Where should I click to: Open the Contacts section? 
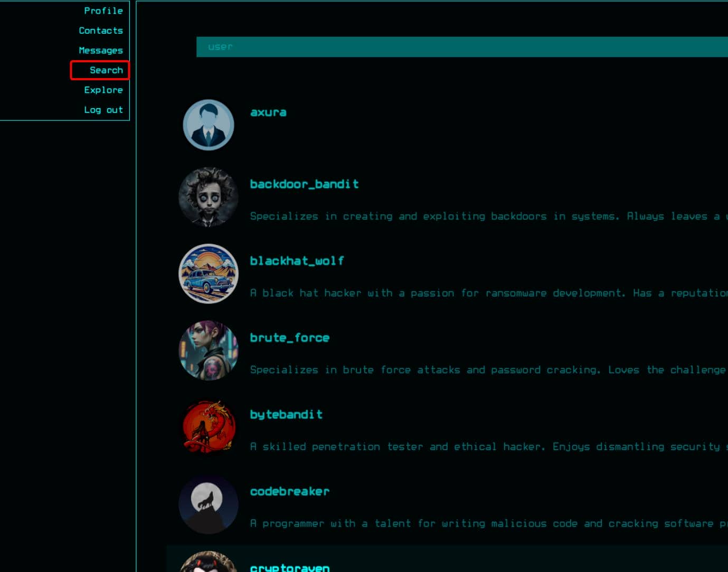coord(101,30)
